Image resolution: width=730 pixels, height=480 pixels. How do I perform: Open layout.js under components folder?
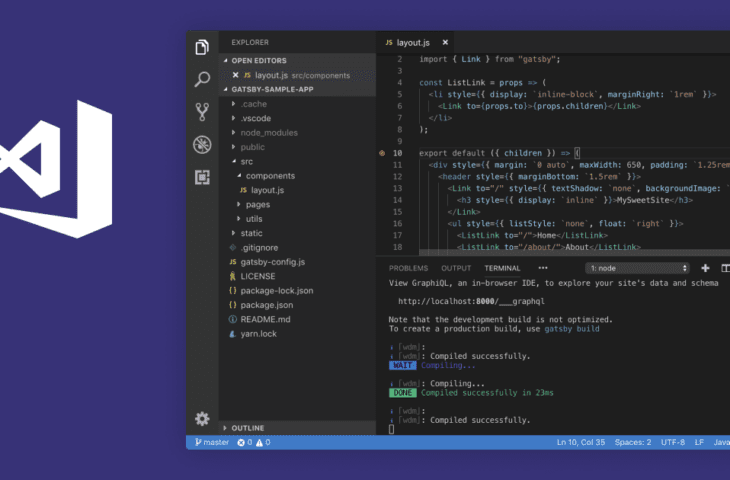pyautogui.click(x=297, y=190)
